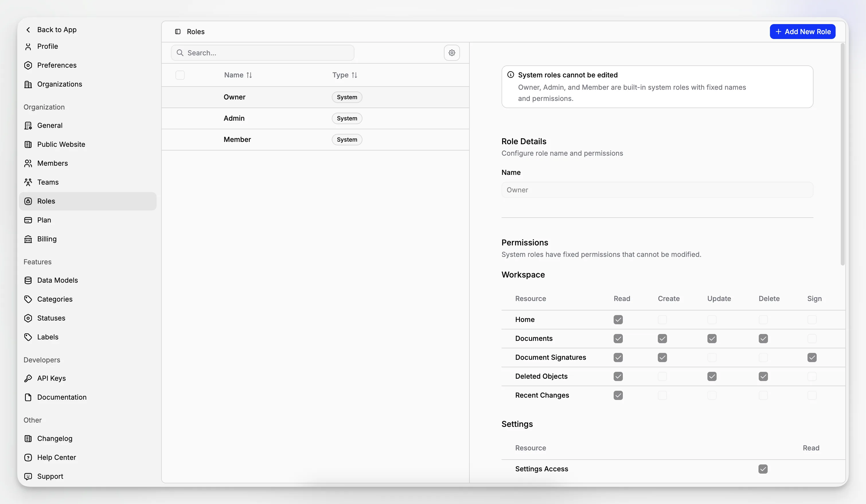Viewport: 866px width, 504px height.
Task: Sort roles by Type column arrows
Action: point(354,75)
